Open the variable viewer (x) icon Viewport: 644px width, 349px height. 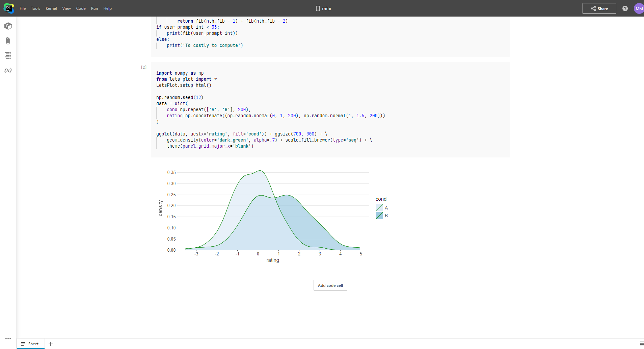(x=8, y=70)
